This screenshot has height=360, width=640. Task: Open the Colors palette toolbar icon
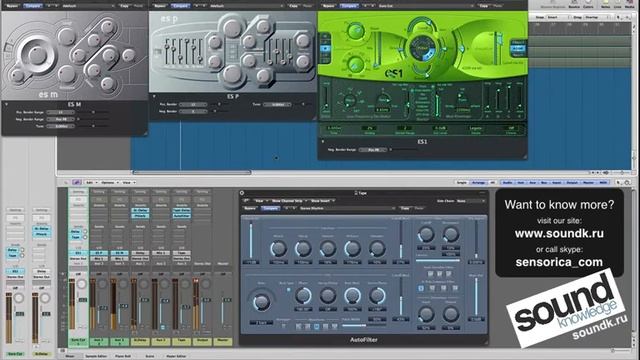(588, 4)
